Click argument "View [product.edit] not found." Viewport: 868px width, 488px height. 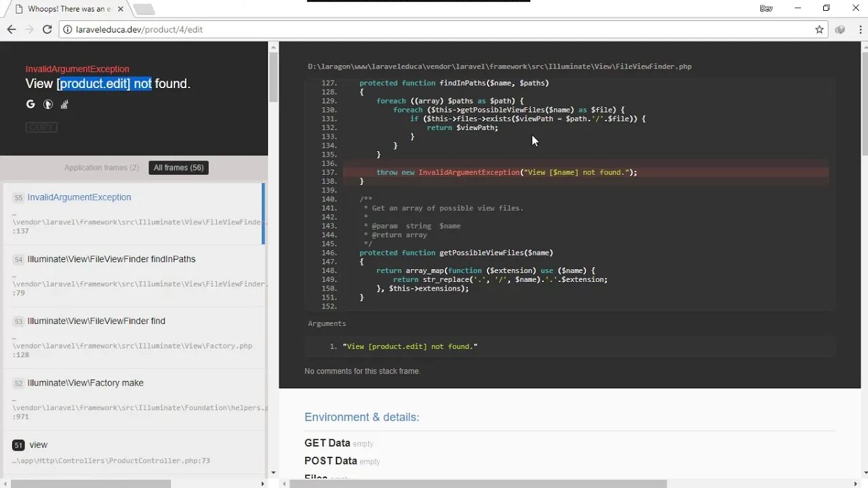[410, 346]
